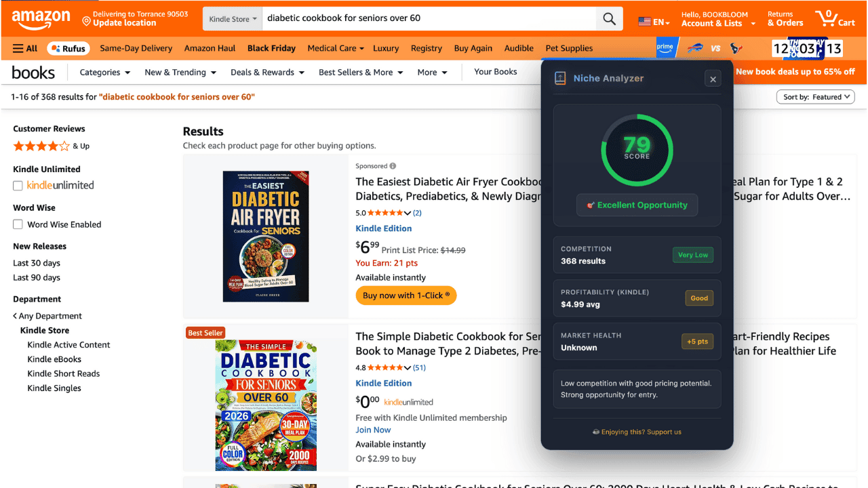Enable the kindleunlimited filter checkbox
This screenshot has width=868, height=488.
[x=17, y=185]
